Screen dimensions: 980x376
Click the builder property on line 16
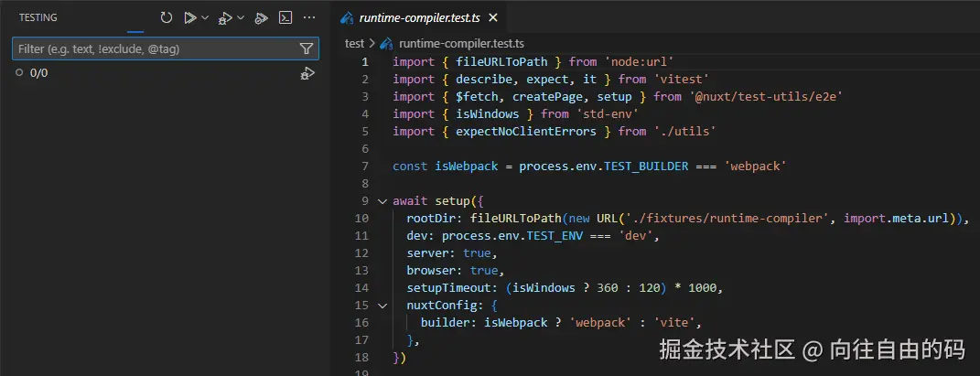click(446, 323)
